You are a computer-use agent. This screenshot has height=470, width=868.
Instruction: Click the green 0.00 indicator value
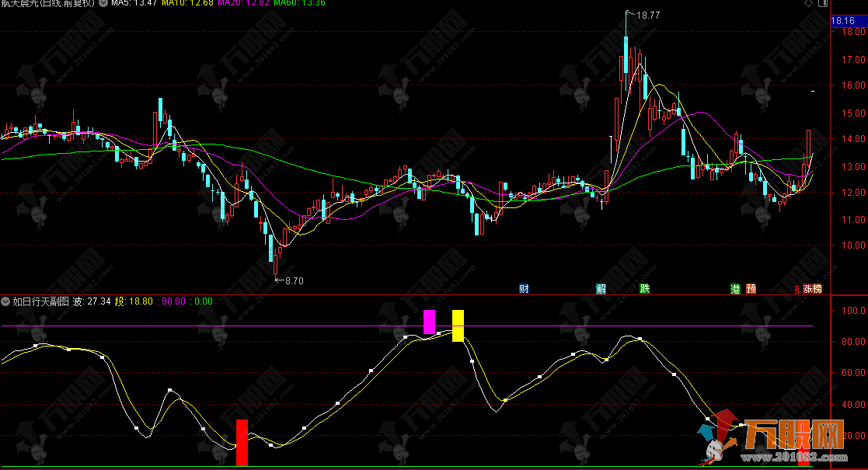[x=204, y=301]
